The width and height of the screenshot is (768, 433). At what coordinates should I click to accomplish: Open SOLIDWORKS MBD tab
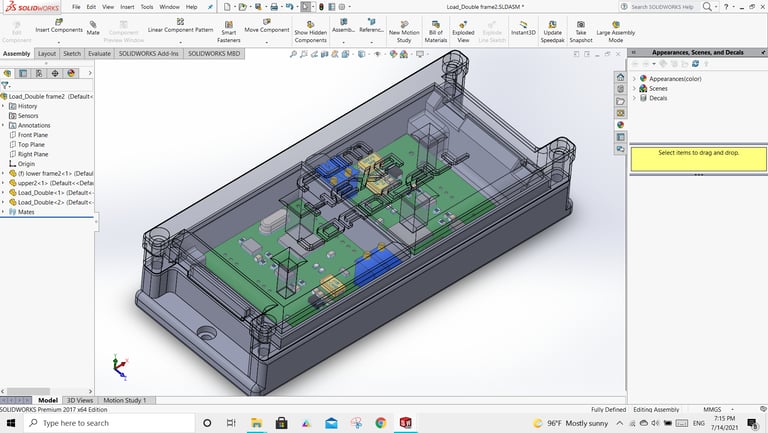pos(214,53)
